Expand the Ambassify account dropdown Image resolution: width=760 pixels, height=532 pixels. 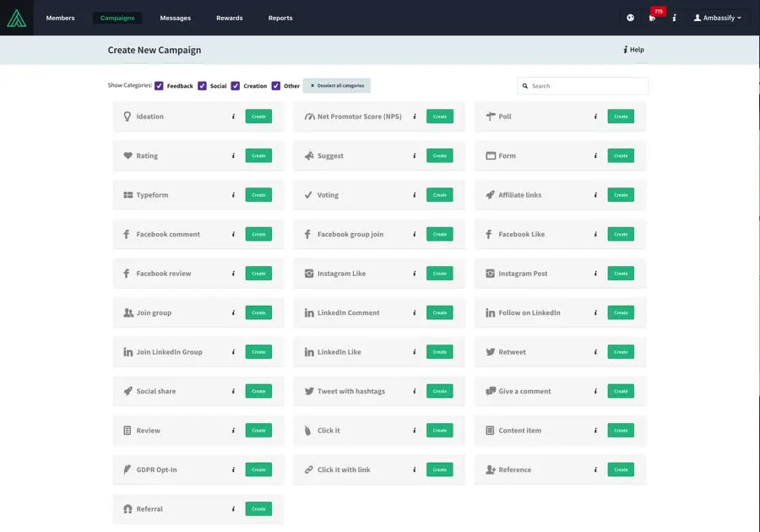[717, 18]
